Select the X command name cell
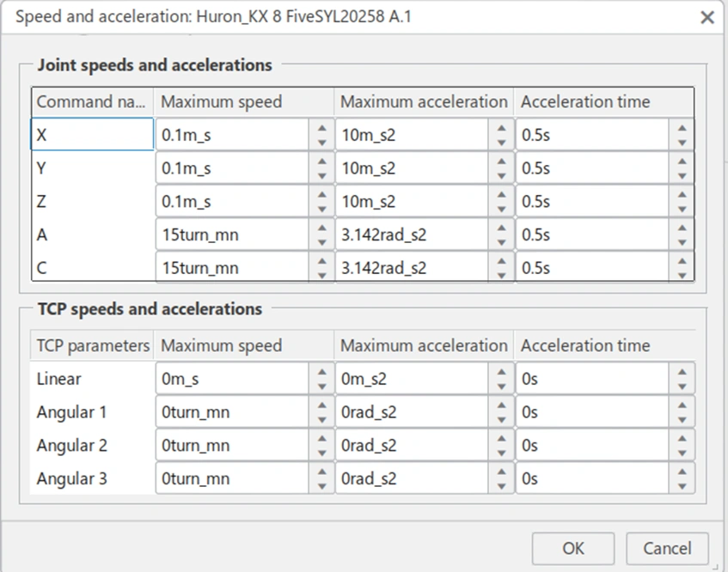This screenshot has width=728, height=572. [93, 135]
